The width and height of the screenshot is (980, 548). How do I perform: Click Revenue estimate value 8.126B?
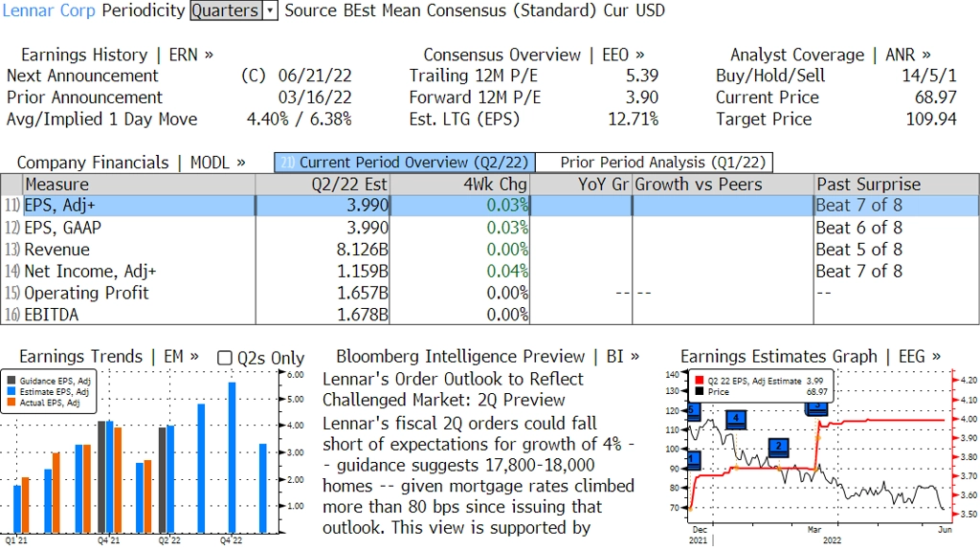click(363, 250)
